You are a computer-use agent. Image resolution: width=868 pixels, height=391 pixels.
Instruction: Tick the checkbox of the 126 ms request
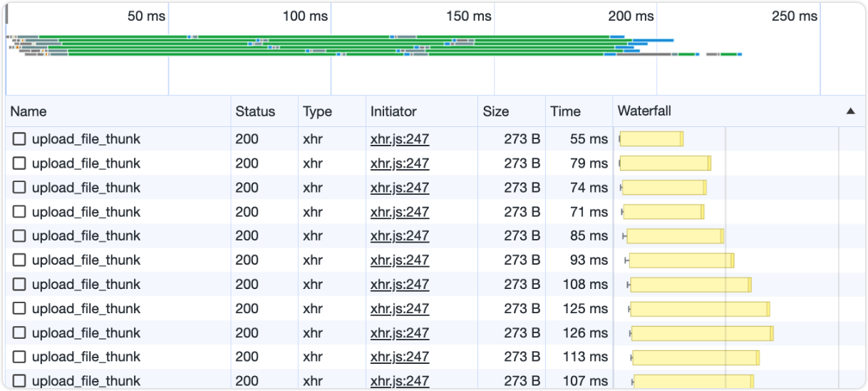(19, 332)
